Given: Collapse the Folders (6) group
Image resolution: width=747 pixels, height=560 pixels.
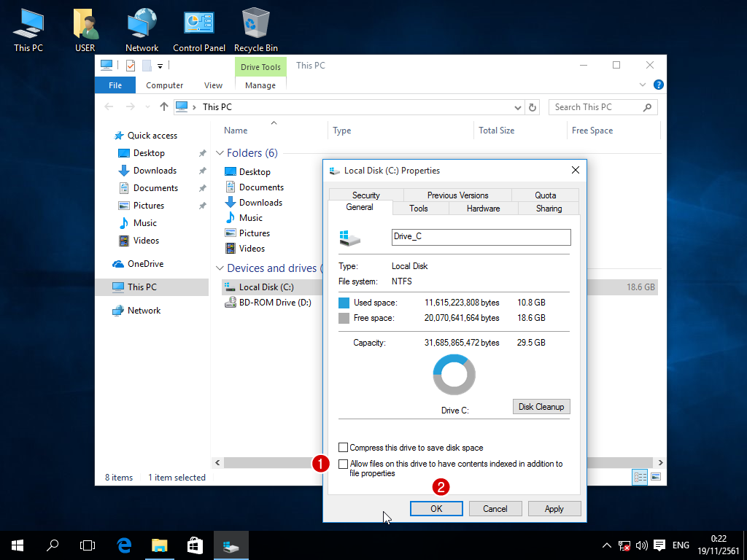Looking at the screenshot, I should click(220, 153).
